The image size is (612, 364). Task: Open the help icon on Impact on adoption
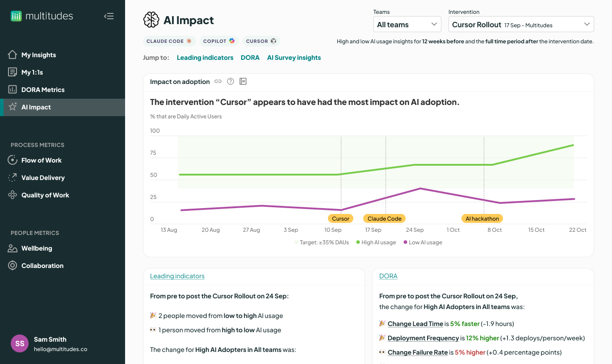tap(231, 81)
